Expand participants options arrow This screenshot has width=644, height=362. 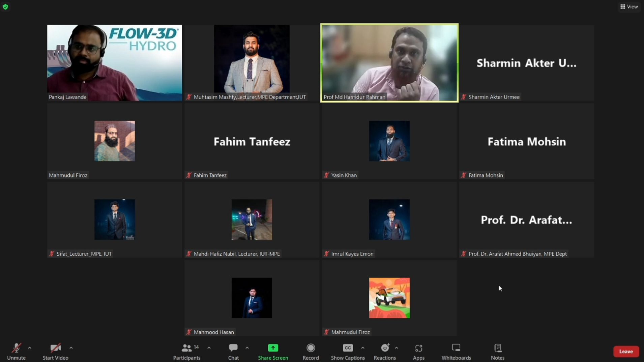coord(209,347)
